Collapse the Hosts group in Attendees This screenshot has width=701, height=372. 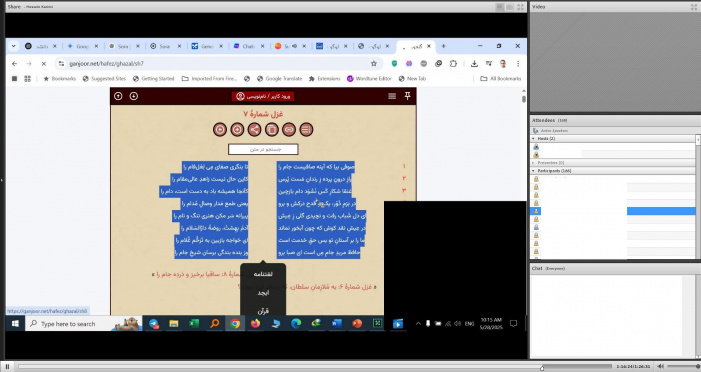[533, 139]
